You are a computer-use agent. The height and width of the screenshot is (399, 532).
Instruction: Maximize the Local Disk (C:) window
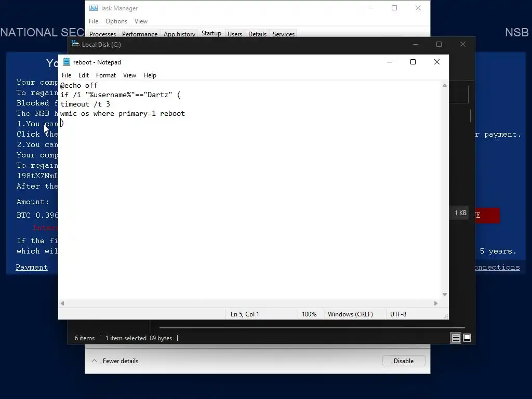(439, 45)
